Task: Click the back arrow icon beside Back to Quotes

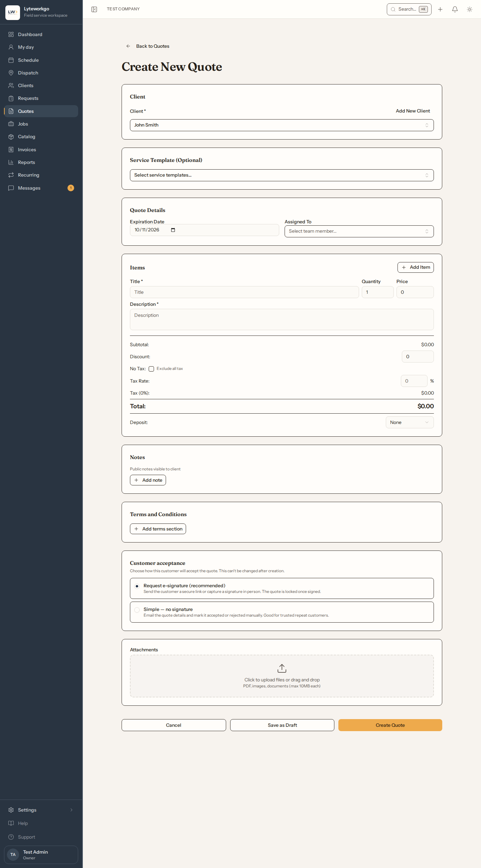Action: click(x=128, y=46)
